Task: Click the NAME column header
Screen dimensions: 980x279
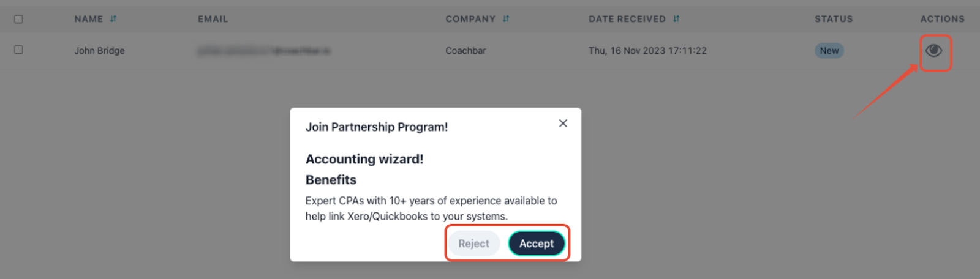Action: (x=89, y=19)
